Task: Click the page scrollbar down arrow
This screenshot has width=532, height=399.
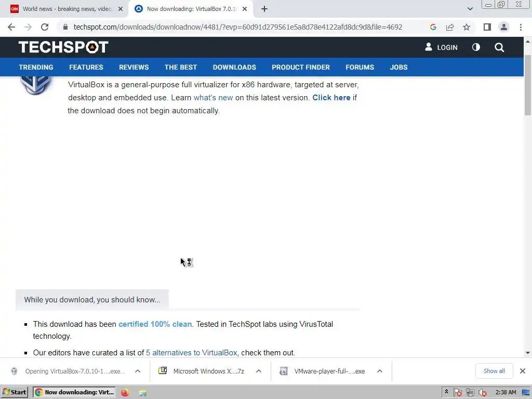Action: [528, 353]
